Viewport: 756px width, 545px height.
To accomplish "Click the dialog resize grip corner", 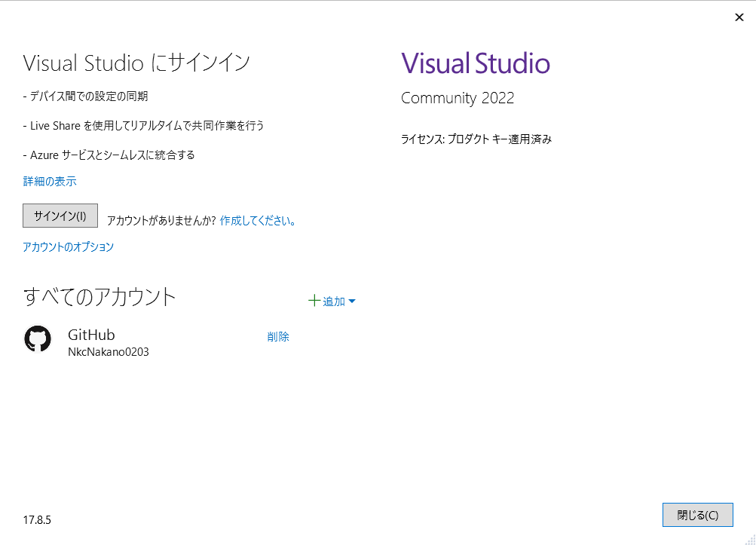I will (750, 539).
